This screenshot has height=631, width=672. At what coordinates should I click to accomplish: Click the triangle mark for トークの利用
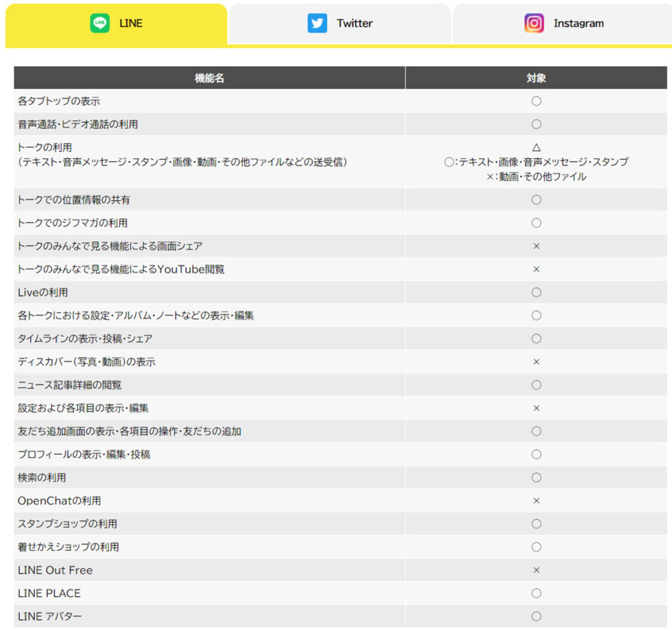536,148
